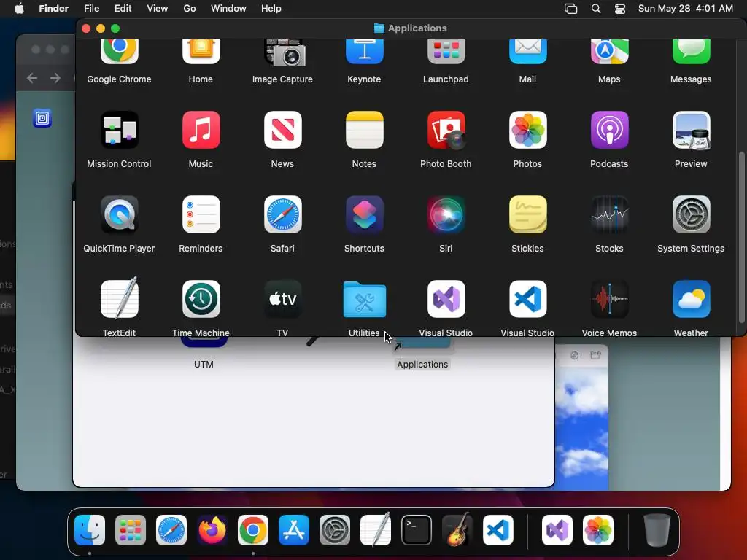The height and width of the screenshot is (560, 747).
Task: Open Messages from Applications folder
Action: pos(692,52)
